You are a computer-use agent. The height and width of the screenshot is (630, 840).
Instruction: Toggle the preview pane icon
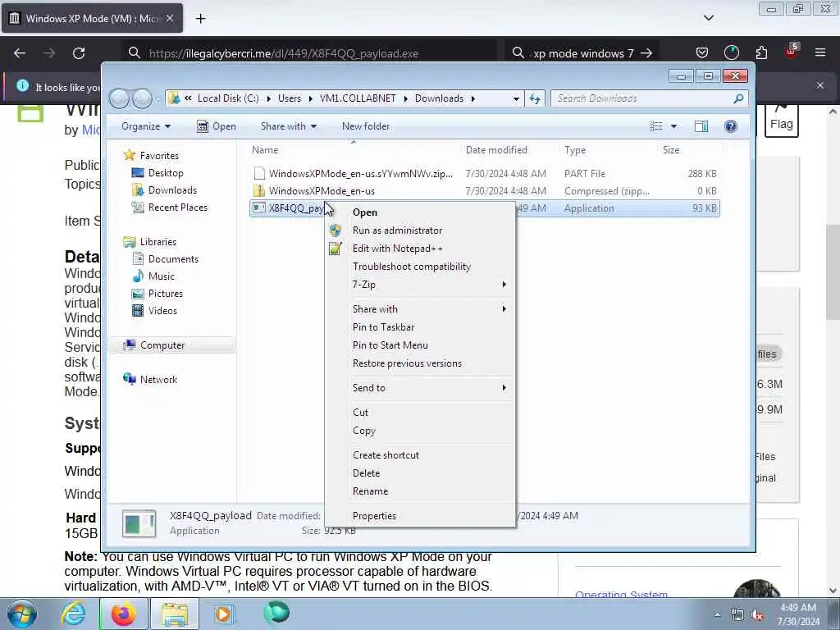coord(701,126)
